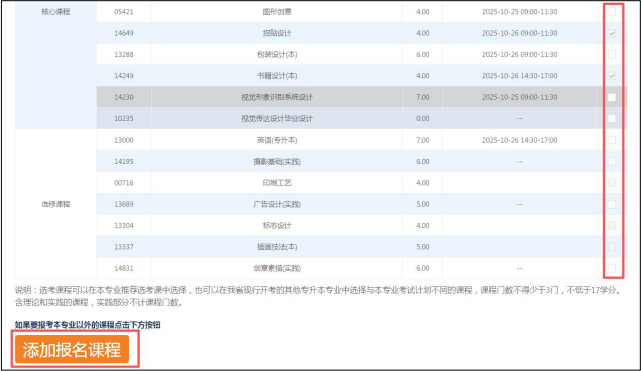
Task: Click the course name 书籍设计(本)
Action: point(277,76)
